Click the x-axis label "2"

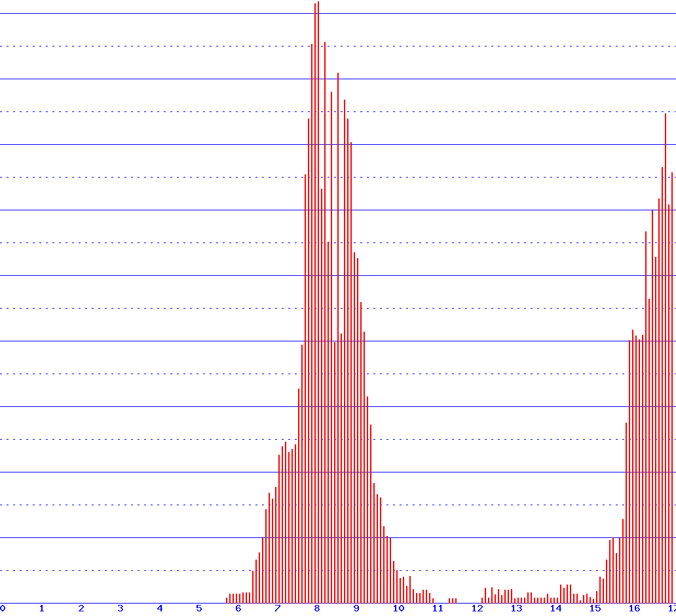point(81,609)
